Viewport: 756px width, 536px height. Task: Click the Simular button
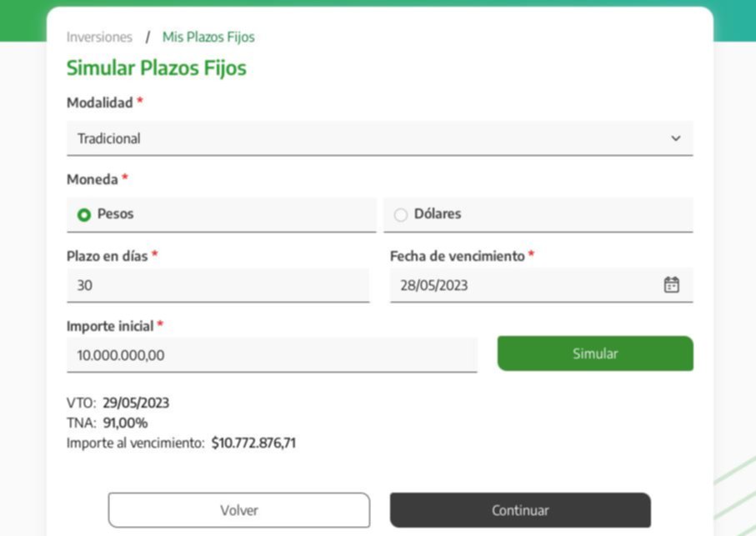pos(595,353)
